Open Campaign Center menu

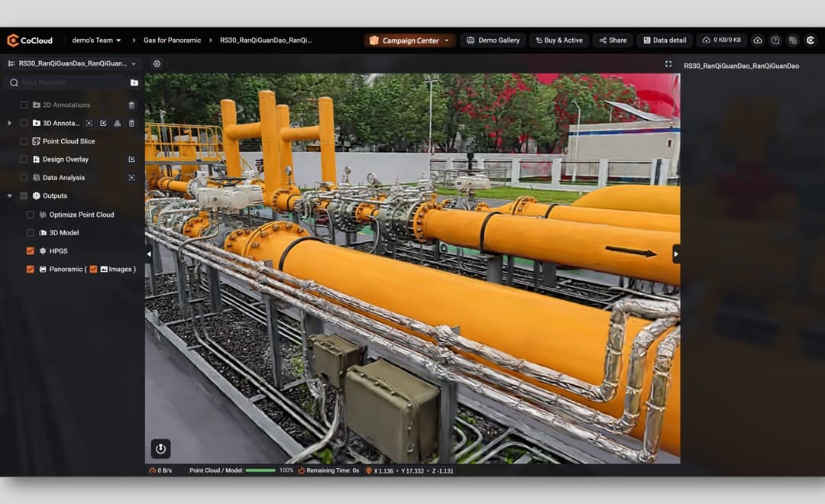[x=409, y=40]
